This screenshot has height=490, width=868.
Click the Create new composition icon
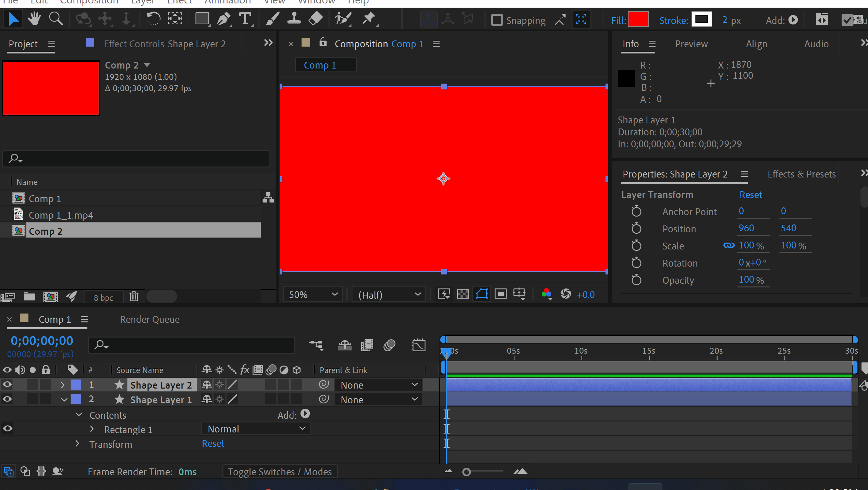[50, 296]
